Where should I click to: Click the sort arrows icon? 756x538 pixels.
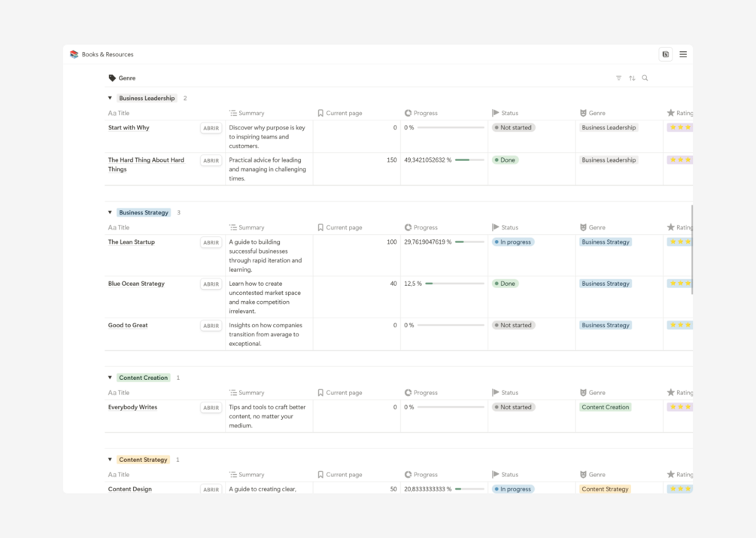(632, 78)
